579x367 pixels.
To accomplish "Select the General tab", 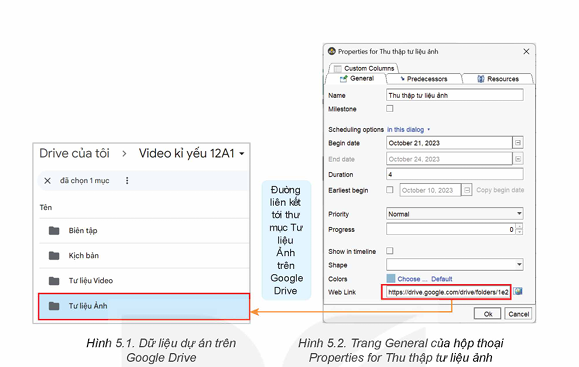I will coord(356,79).
